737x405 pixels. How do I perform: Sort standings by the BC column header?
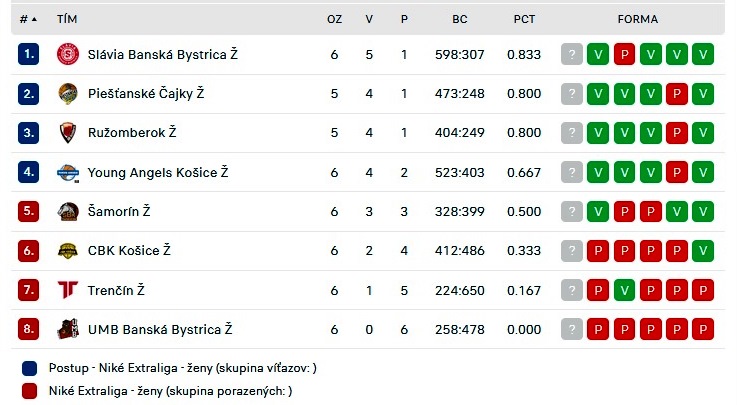click(x=460, y=19)
